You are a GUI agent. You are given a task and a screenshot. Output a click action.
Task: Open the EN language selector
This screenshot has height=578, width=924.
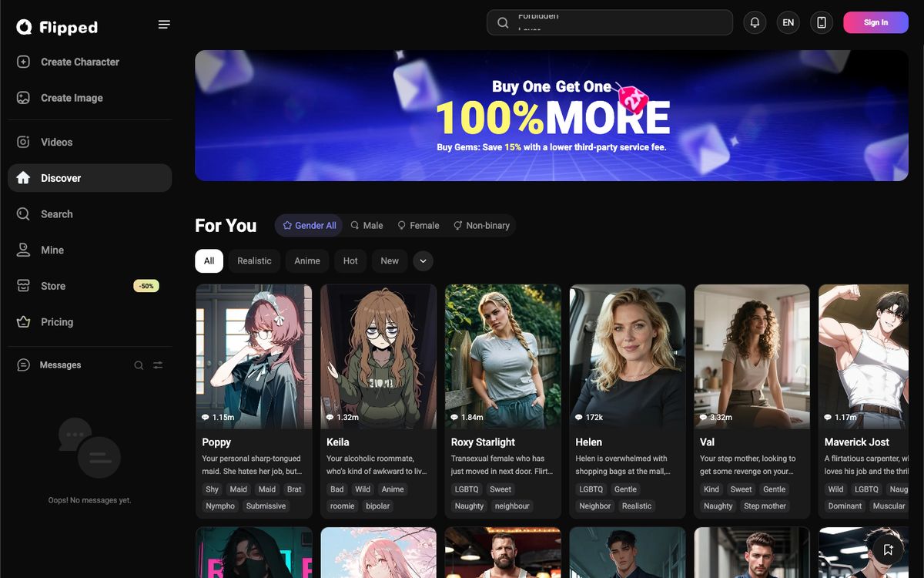(788, 22)
